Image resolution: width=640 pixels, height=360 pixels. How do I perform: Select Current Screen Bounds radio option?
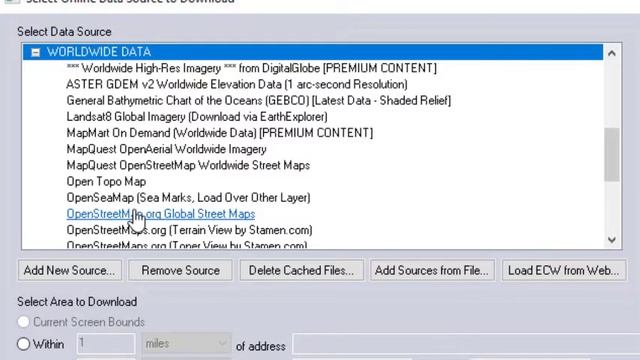click(x=81, y=322)
